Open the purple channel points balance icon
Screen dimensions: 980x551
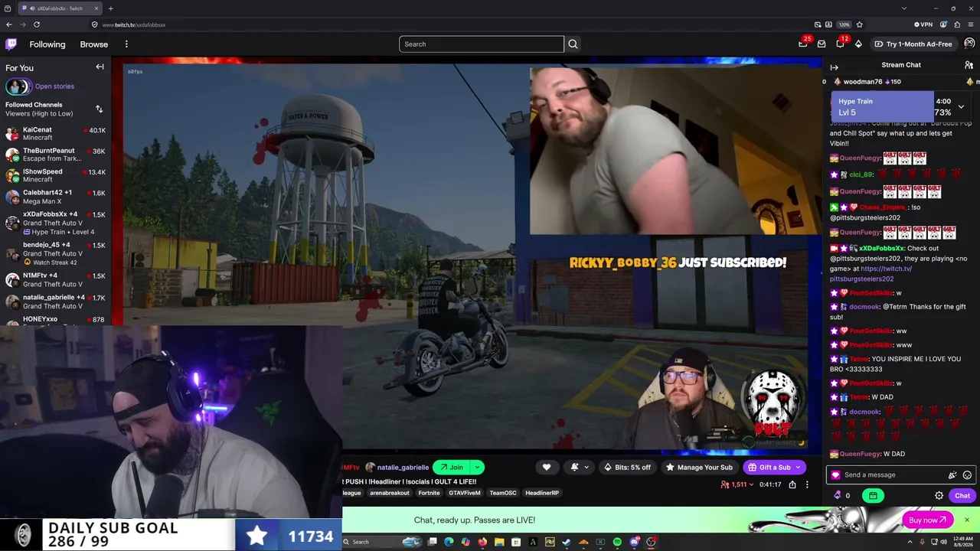point(837,496)
